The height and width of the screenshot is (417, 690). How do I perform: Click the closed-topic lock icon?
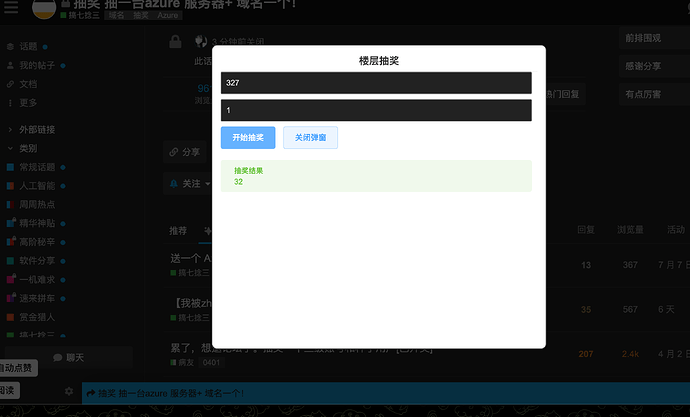click(175, 42)
